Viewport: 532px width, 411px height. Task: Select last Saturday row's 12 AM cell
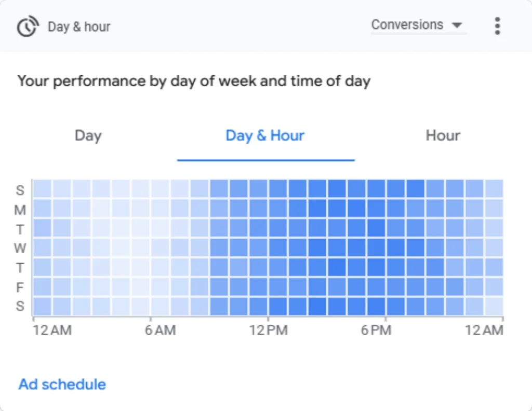43,306
